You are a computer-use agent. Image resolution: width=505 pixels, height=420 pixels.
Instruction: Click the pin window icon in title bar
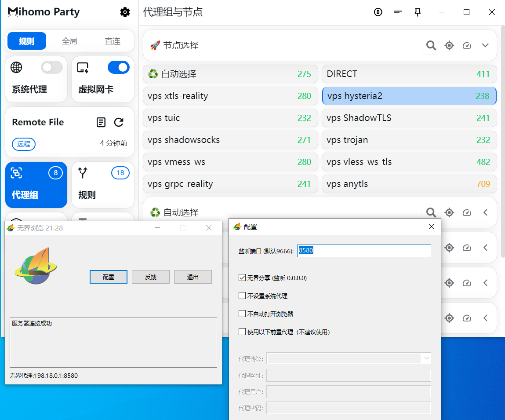418,12
